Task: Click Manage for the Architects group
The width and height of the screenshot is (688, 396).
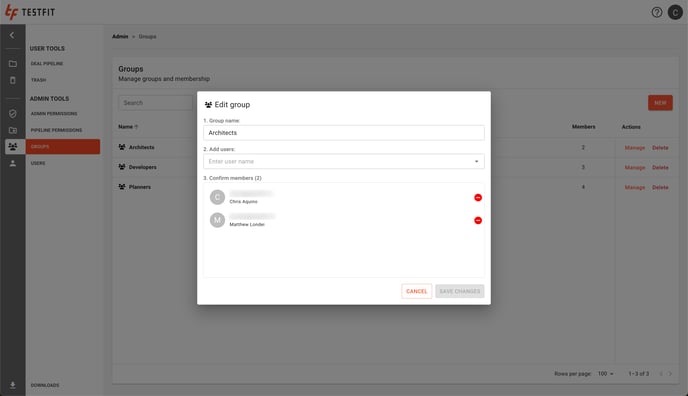Action: [634, 148]
